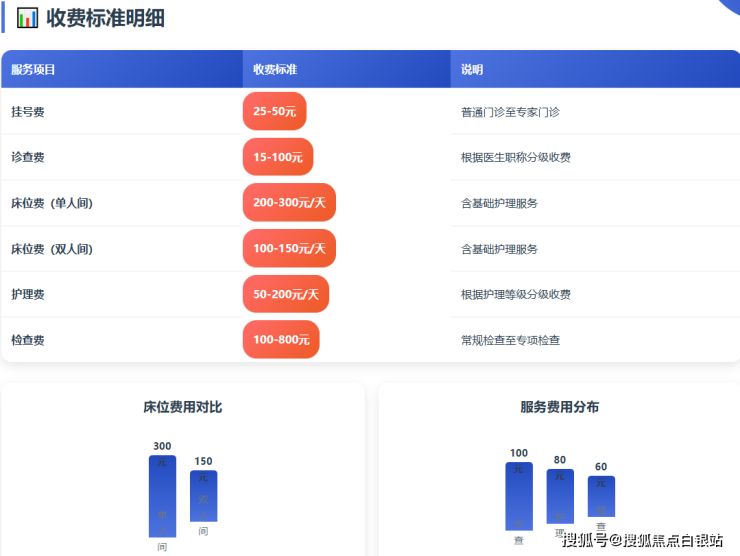Click the 说明 column header

pos(472,70)
